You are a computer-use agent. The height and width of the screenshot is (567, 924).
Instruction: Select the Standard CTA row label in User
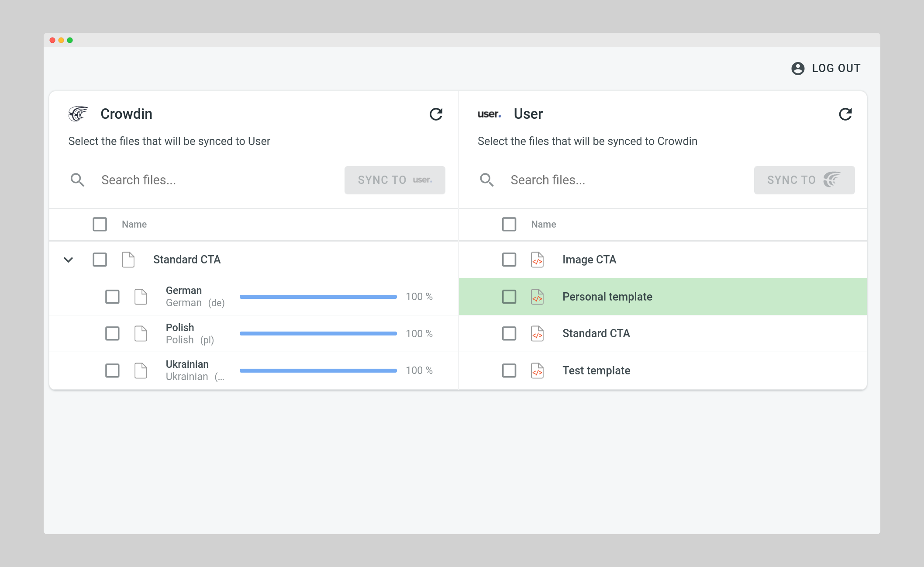(596, 334)
